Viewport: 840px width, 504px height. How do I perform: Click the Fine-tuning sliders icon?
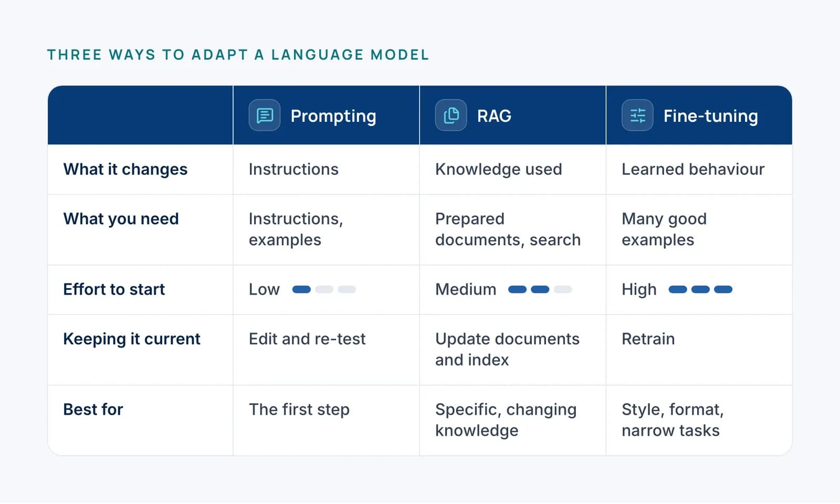[x=637, y=115]
